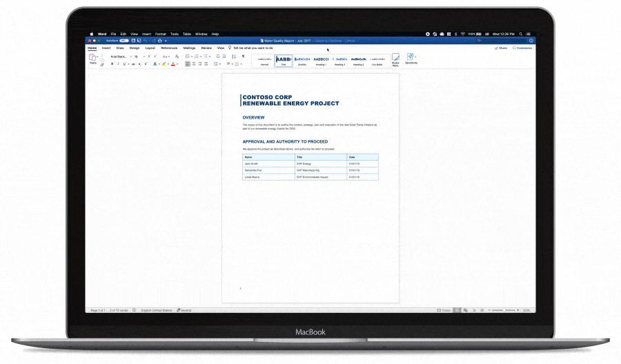Click the Paste clipboard icon

(92, 59)
